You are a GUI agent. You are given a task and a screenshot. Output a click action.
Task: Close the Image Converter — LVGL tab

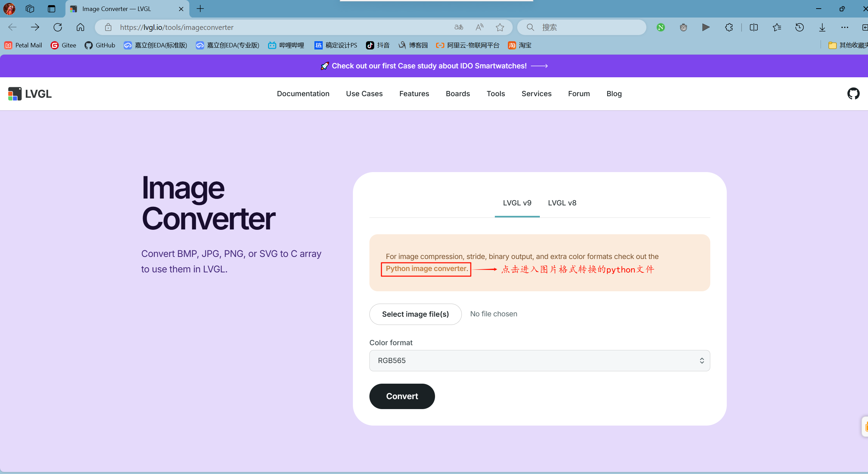[x=181, y=9]
